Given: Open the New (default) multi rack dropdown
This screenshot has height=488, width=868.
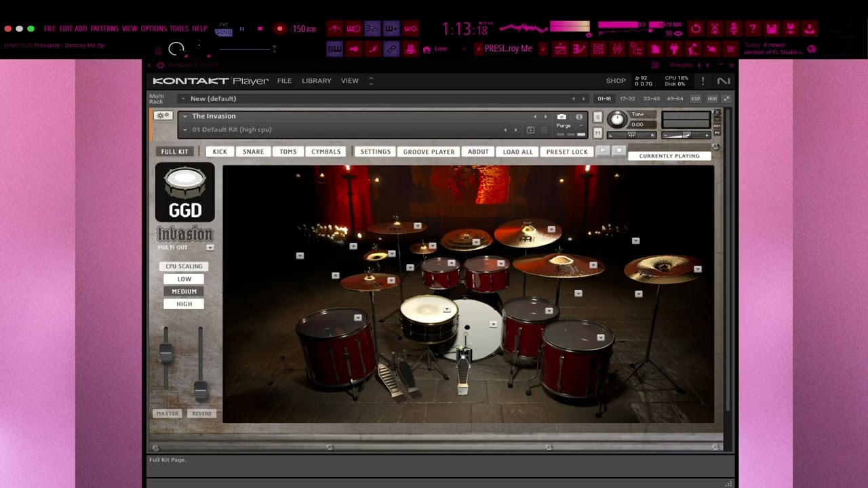Looking at the screenshot, I should coord(183,99).
